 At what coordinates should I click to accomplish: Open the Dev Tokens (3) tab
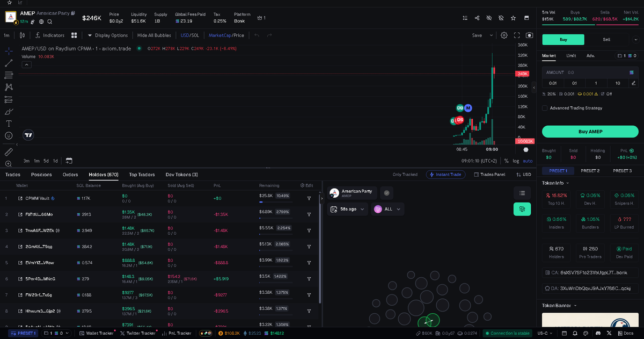[x=182, y=175]
